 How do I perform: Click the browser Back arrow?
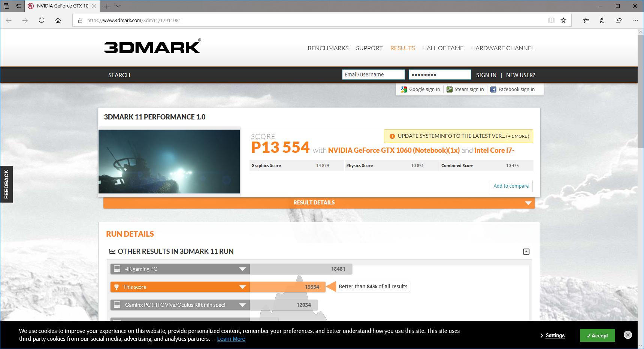[9, 20]
